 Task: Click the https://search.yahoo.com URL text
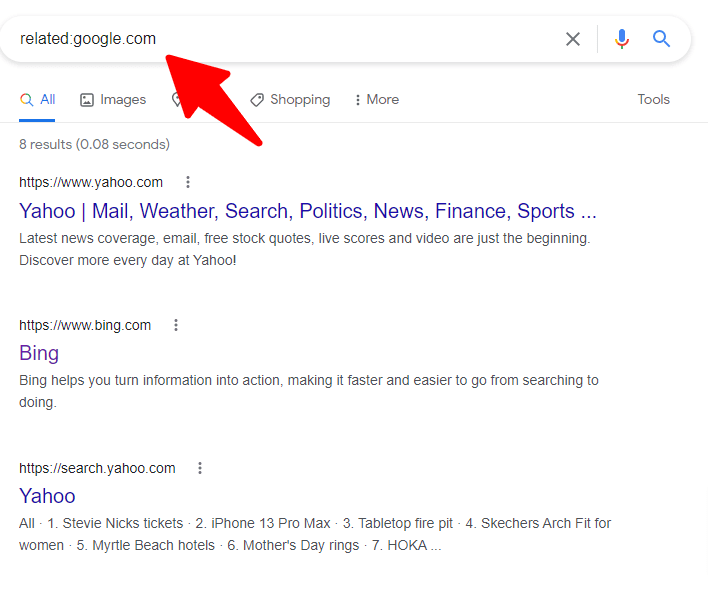97,469
